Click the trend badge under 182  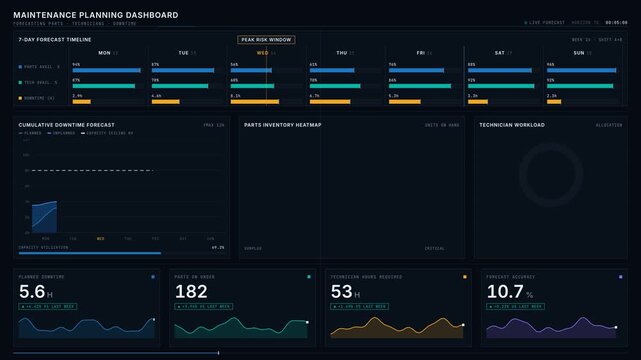click(x=204, y=306)
